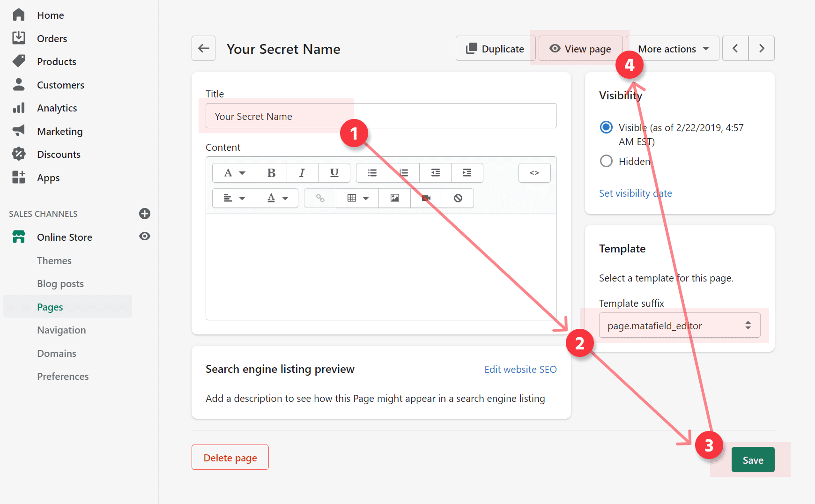Expand the Template suffix selector
The height and width of the screenshot is (504, 815).
click(679, 326)
